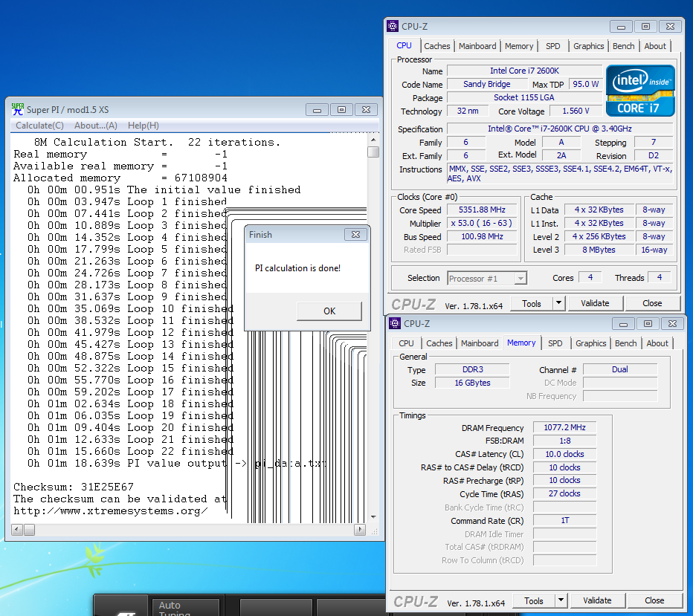Switch to Caches tab in upper CPU-Z window
Image resolution: width=693 pixels, height=616 pixels.
tap(436, 46)
